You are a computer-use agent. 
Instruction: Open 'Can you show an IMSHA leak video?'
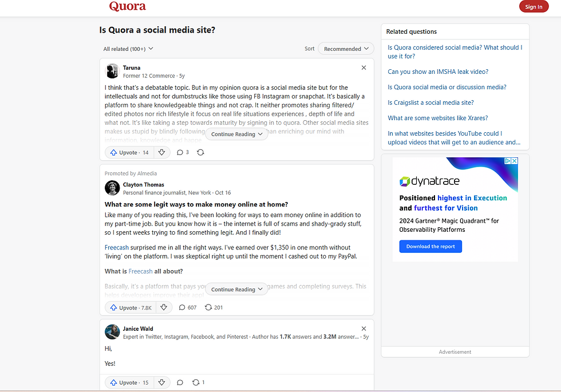[x=438, y=72]
